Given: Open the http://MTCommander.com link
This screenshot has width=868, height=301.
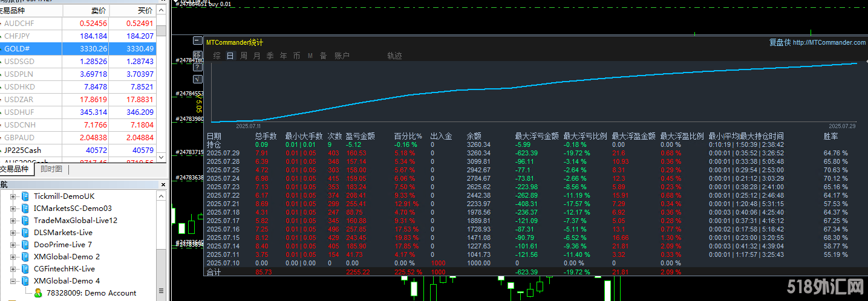Looking at the screenshot, I should [x=829, y=42].
